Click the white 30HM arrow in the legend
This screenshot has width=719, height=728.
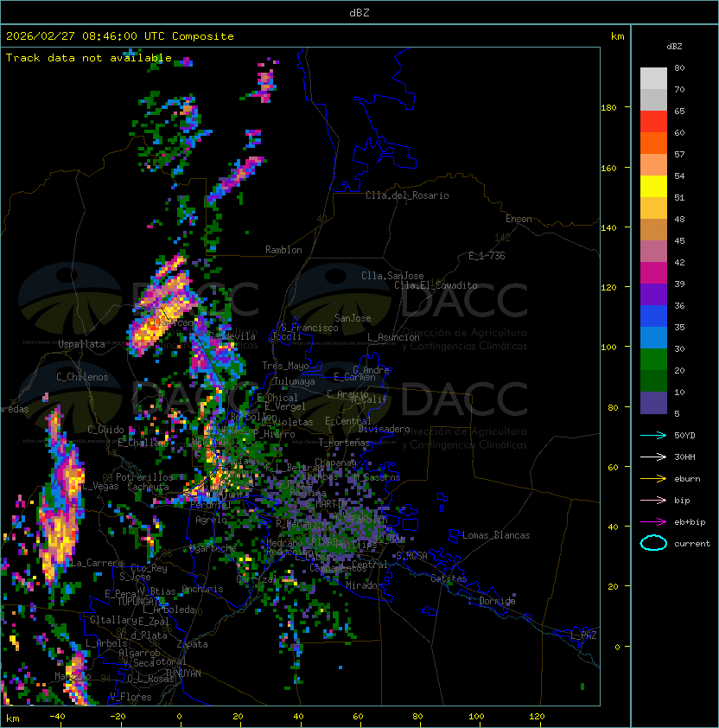653,457
